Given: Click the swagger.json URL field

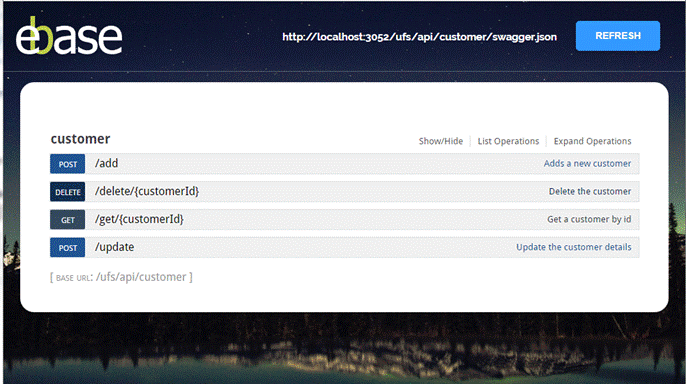Looking at the screenshot, I should (x=419, y=37).
